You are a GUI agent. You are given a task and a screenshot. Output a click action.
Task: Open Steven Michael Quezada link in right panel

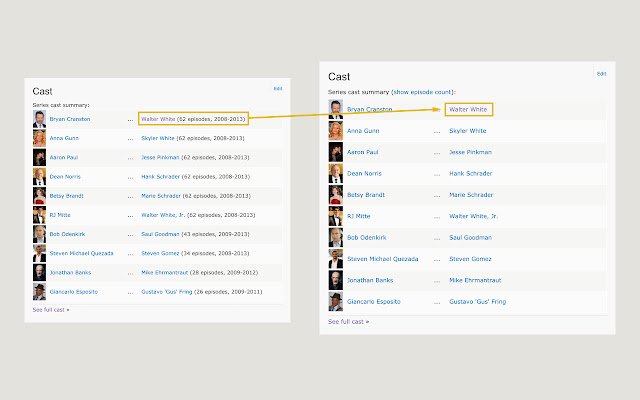[382, 259]
